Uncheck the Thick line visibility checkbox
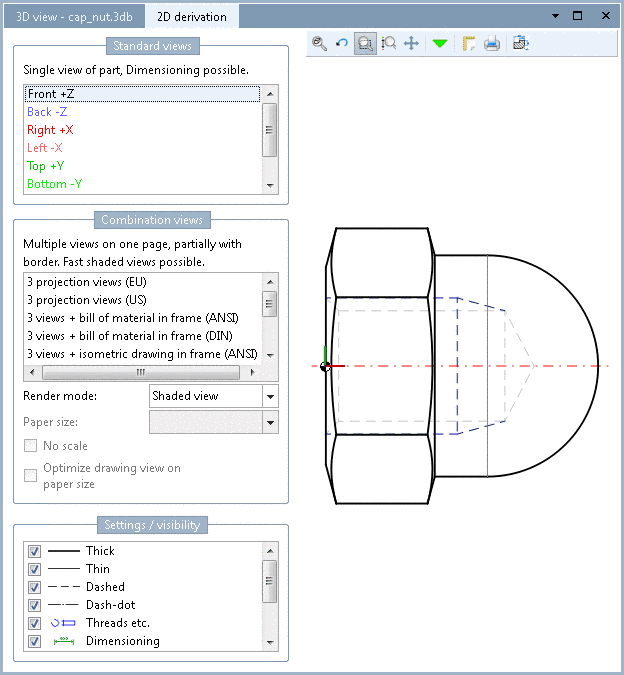 pos(34,551)
